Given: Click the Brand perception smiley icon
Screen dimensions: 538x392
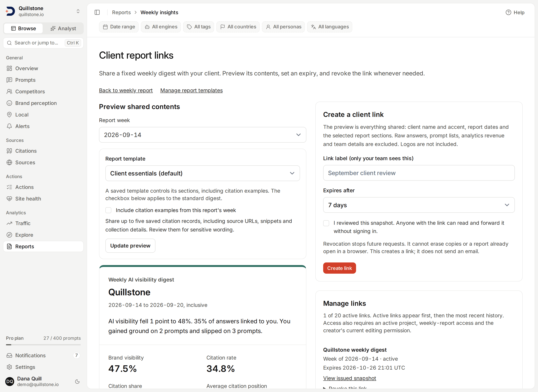Looking at the screenshot, I should [x=9, y=103].
